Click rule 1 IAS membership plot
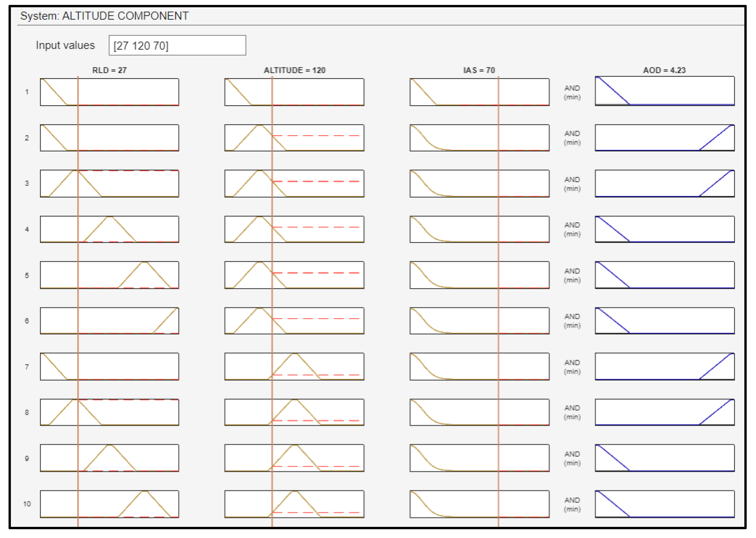This screenshot has height=538, width=756. tap(479, 92)
